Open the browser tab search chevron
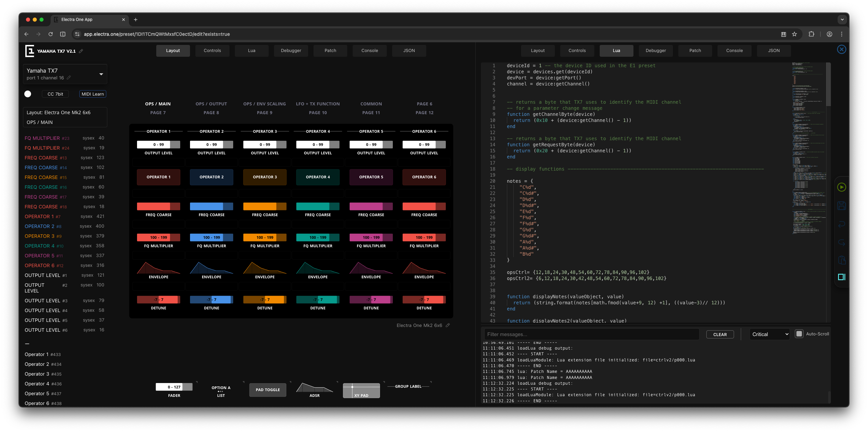Screen dimensions: 868x432 pos(842,20)
